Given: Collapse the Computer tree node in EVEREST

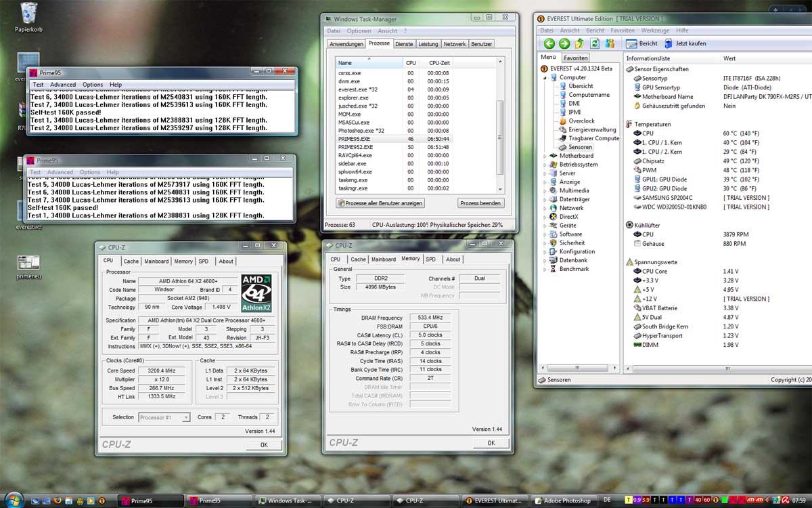Looking at the screenshot, I should pyautogui.click(x=545, y=77).
